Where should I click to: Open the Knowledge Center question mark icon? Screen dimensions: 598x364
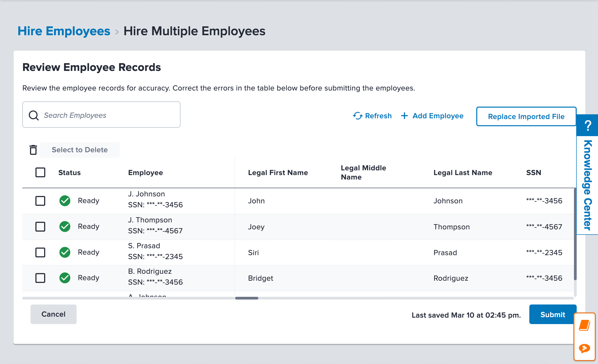click(588, 125)
